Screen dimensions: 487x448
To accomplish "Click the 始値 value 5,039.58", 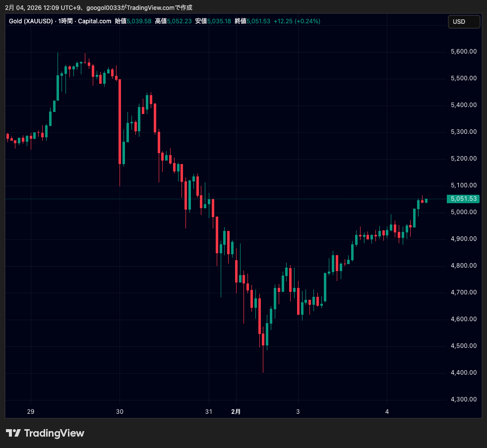I will 139,21.
